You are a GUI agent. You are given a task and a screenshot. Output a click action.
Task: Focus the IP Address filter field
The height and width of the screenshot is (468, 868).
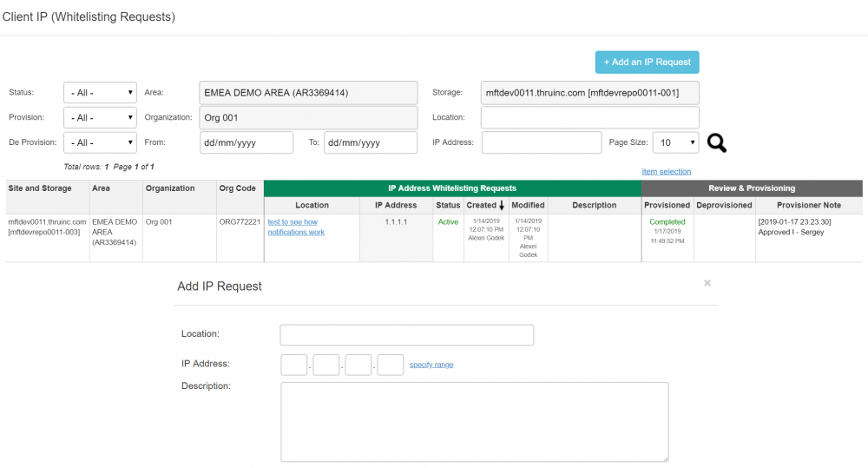point(541,142)
